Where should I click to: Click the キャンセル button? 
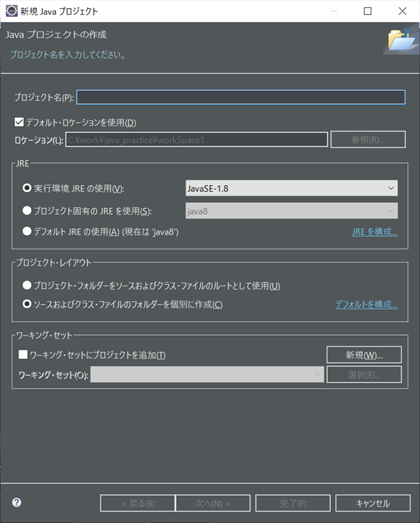373,503
